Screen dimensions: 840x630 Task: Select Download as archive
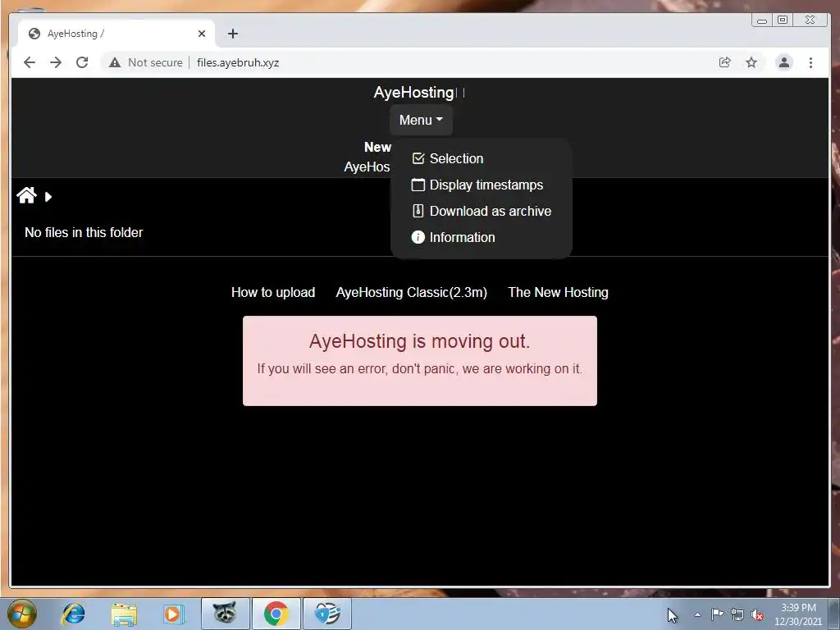481,211
